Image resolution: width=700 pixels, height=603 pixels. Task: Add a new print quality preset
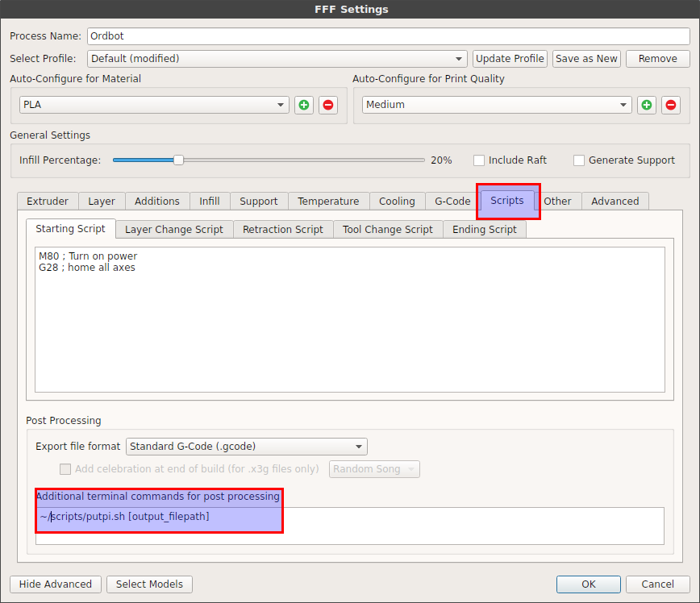point(647,104)
